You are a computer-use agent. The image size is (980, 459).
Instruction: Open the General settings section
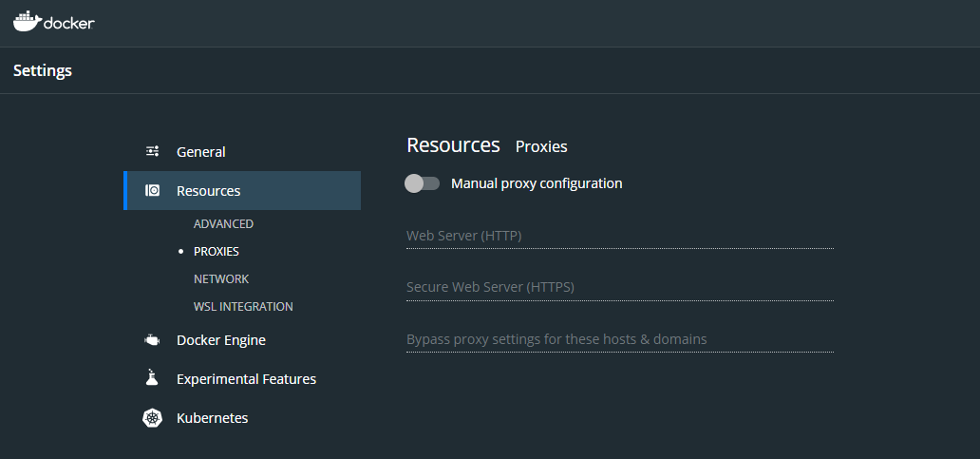[x=242, y=152]
